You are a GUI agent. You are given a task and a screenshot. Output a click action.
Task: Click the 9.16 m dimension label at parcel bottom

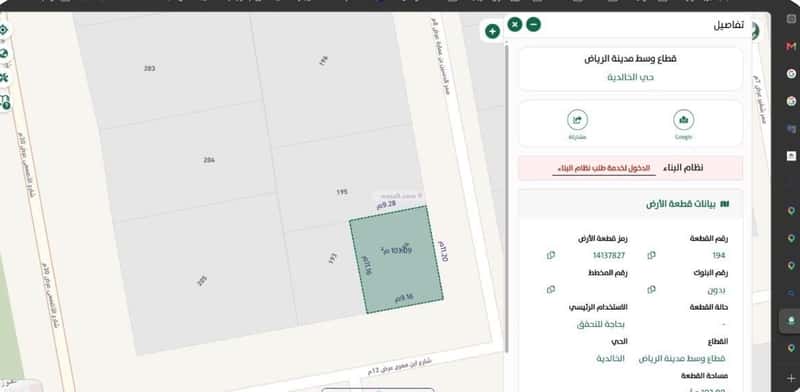coord(404,298)
